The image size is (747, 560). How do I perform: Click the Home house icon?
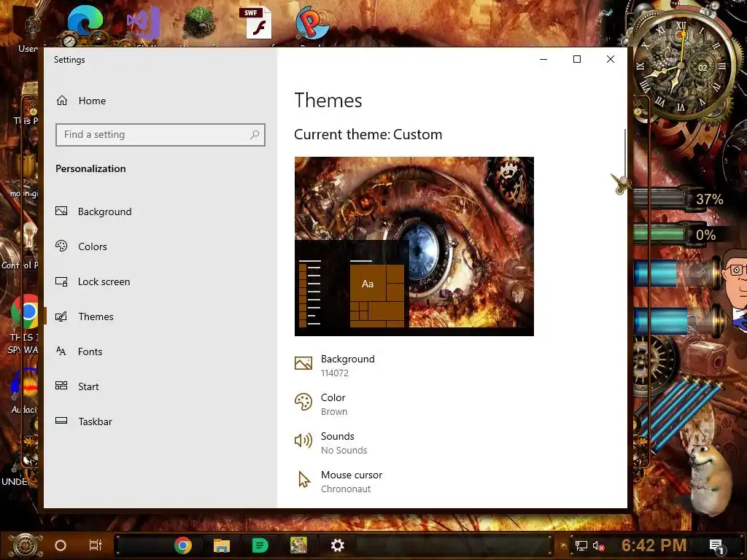point(62,101)
